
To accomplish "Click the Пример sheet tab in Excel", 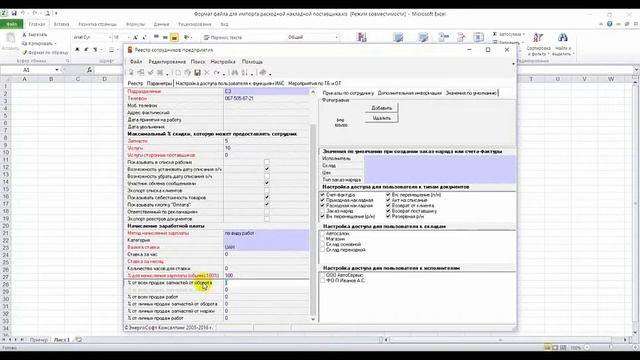I will pos(39,340).
